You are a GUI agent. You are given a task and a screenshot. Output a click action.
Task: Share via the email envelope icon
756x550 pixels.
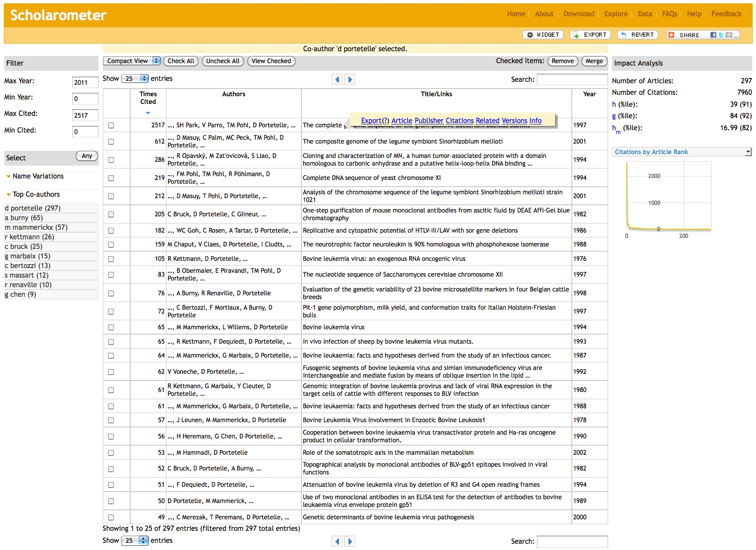tap(729, 35)
